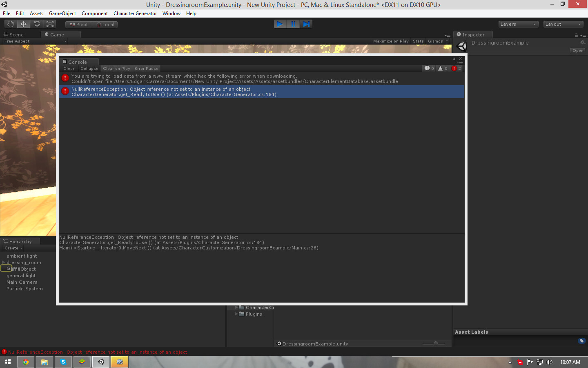Select Particle System in Hierarchy
The width and height of the screenshot is (588, 368).
24,289
